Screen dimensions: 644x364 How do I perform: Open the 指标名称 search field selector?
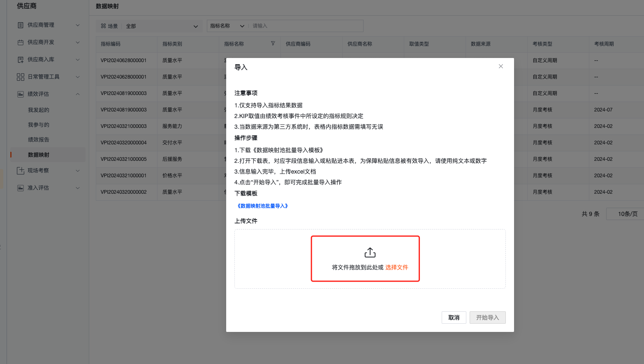[227, 26]
